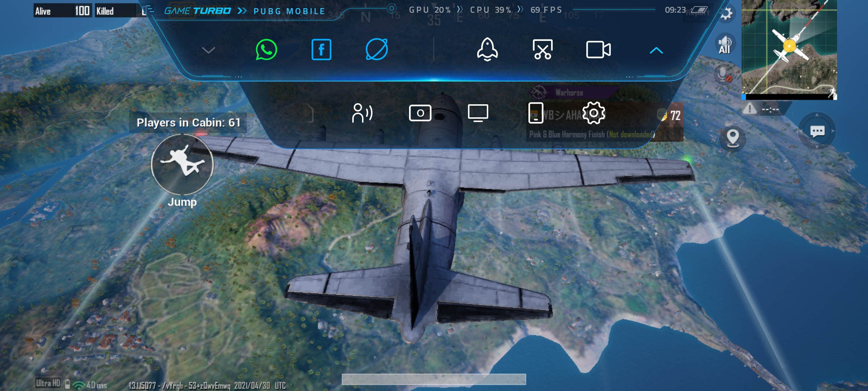Tap the rocket performance boost icon
Viewport: 868px width, 391px height.
[487, 50]
